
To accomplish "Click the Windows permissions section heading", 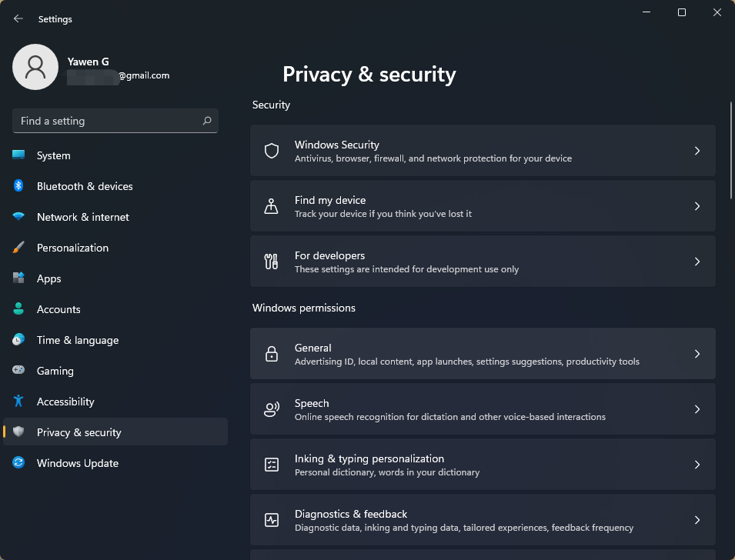I will (304, 308).
